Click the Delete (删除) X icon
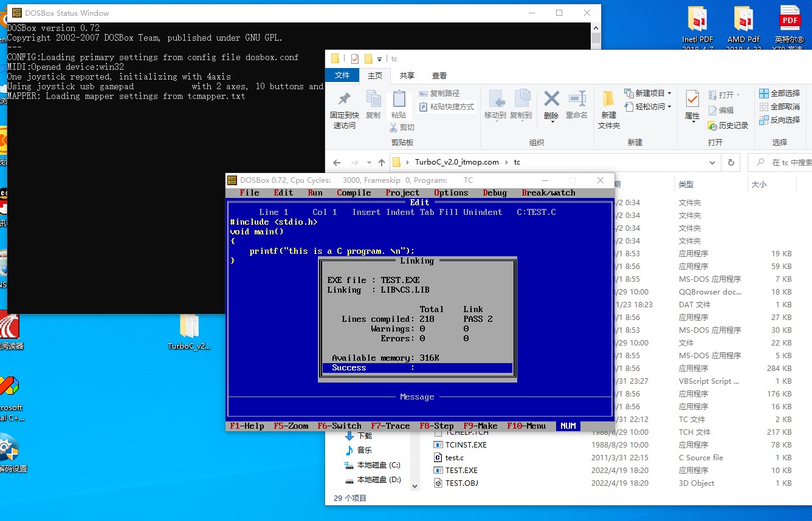Screen dimensions: 812x521 pos(551,98)
